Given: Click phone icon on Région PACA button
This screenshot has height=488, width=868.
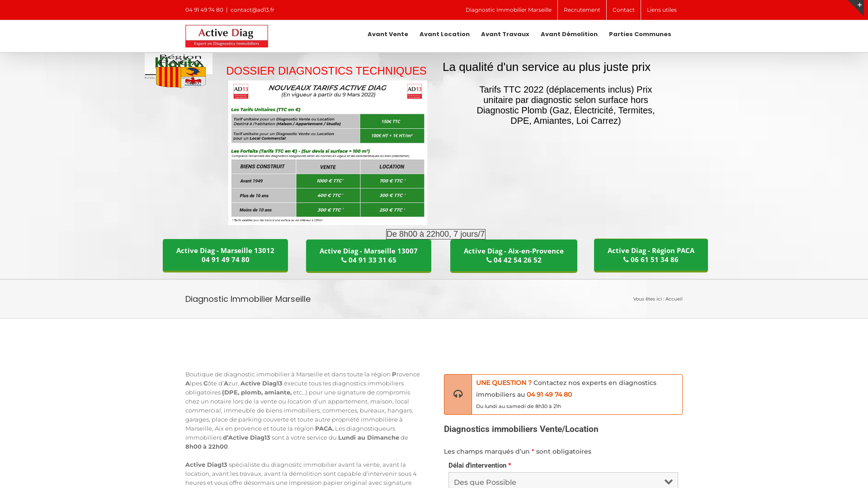Looking at the screenshot, I should [x=626, y=260].
